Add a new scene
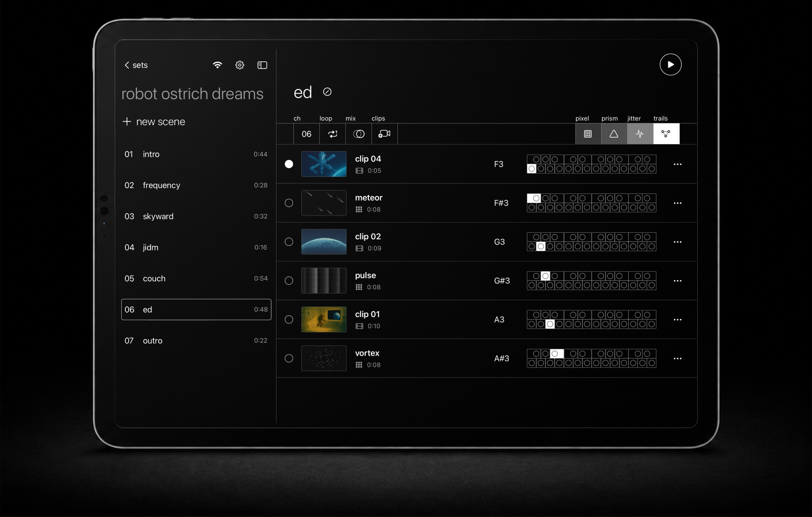812x517 pixels. [154, 122]
